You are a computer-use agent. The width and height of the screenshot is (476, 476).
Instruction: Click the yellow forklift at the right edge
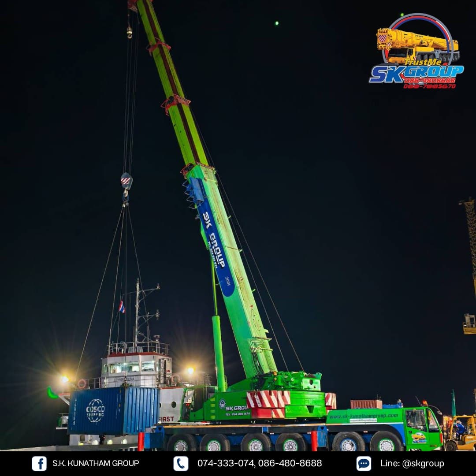[461, 432]
